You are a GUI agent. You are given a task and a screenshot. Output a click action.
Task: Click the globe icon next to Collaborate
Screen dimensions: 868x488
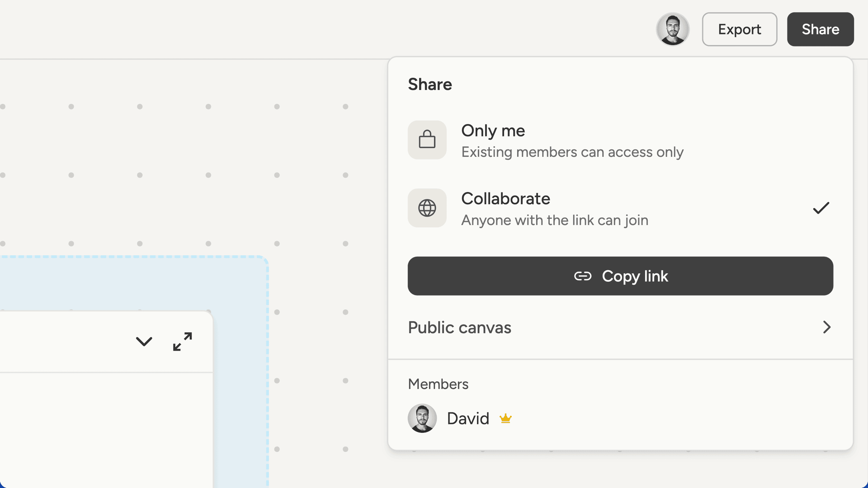click(x=427, y=208)
